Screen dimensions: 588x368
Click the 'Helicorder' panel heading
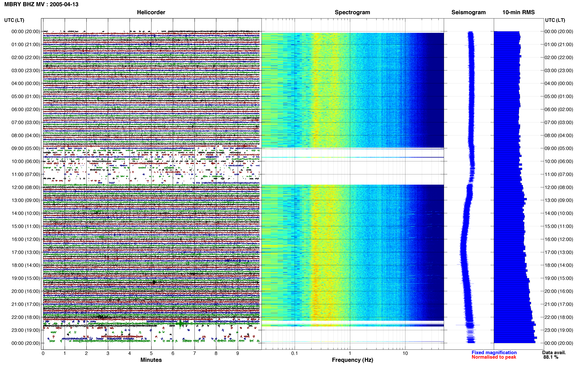(x=151, y=12)
